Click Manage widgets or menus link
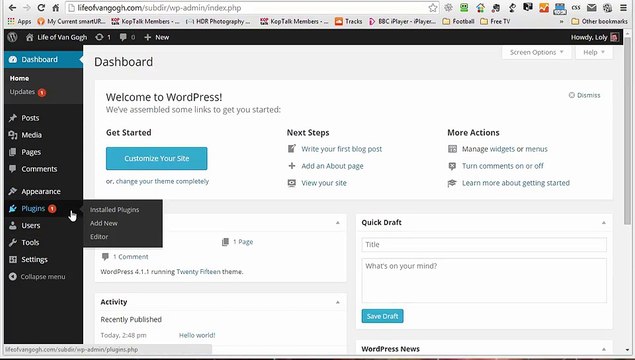The height and width of the screenshot is (360, 635). tap(505, 149)
